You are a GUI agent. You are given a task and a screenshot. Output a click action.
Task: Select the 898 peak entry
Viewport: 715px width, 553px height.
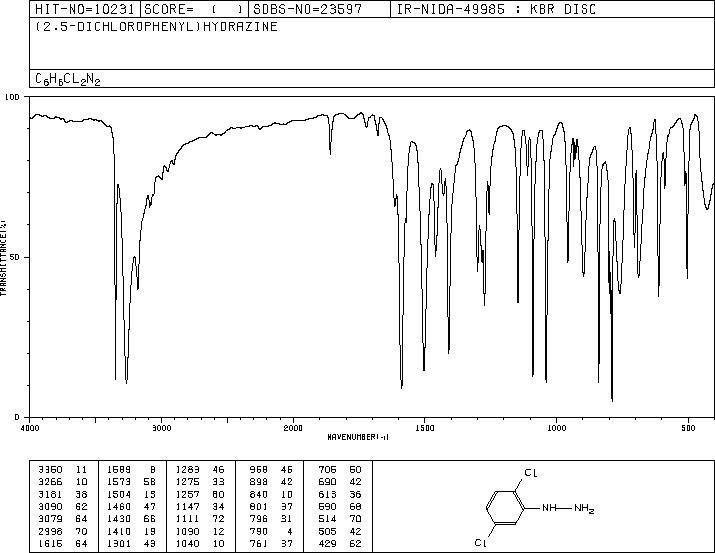[x=271, y=481]
